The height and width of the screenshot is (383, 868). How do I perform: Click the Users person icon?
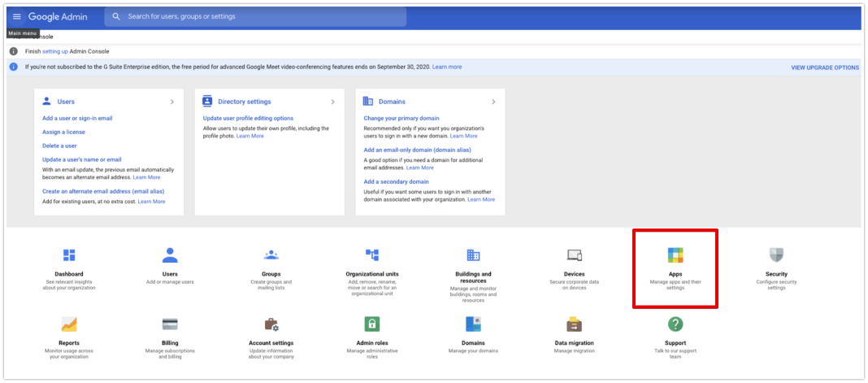[x=170, y=255]
